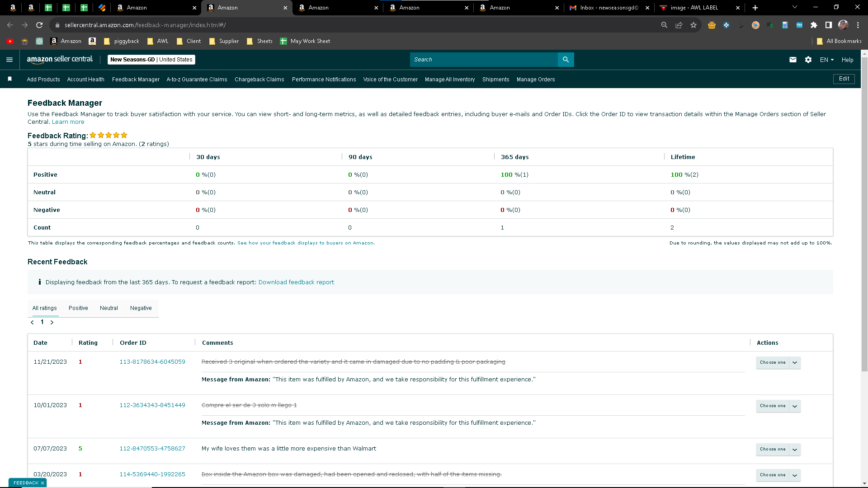Open the Supplier bookmarks folder

tap(224, 41)
